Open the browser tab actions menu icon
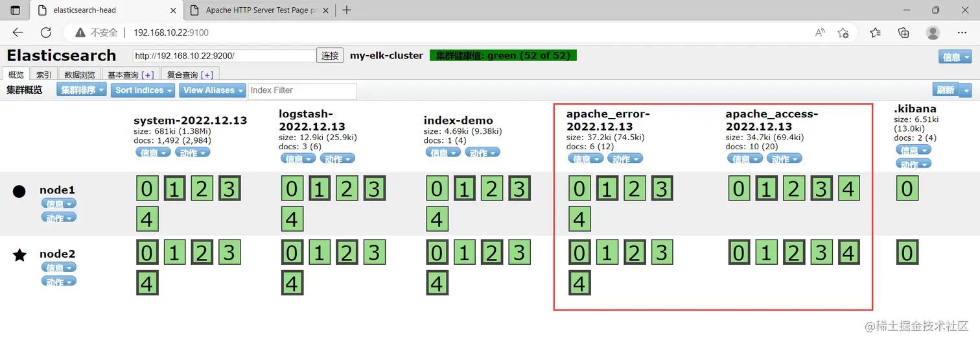 [x=16, y=10]
